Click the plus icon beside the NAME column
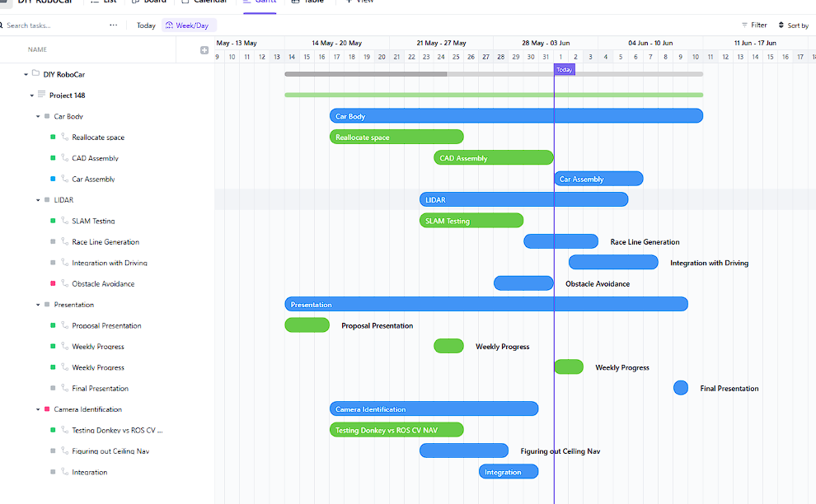This screenshot has height=504, width=816. [x=203, y=49]
